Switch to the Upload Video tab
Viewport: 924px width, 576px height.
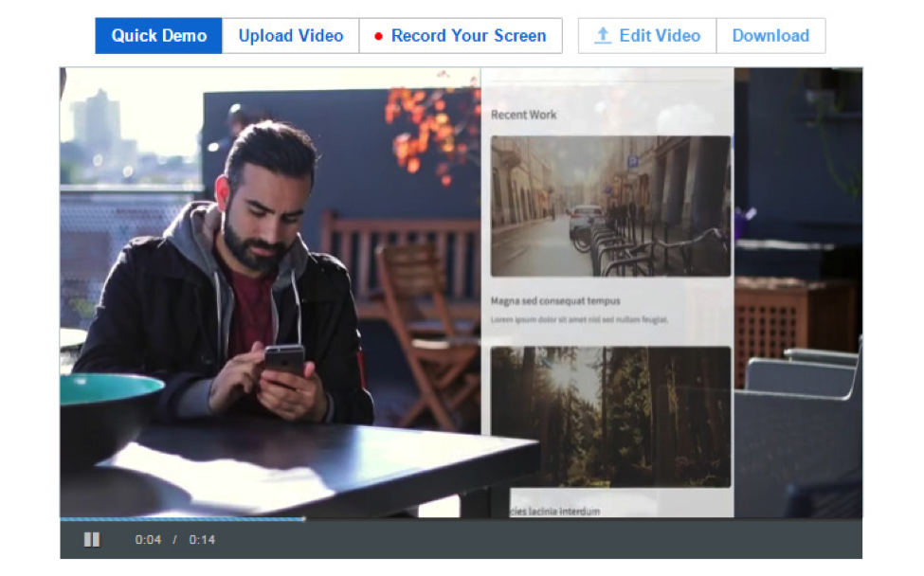pos(290,36)
